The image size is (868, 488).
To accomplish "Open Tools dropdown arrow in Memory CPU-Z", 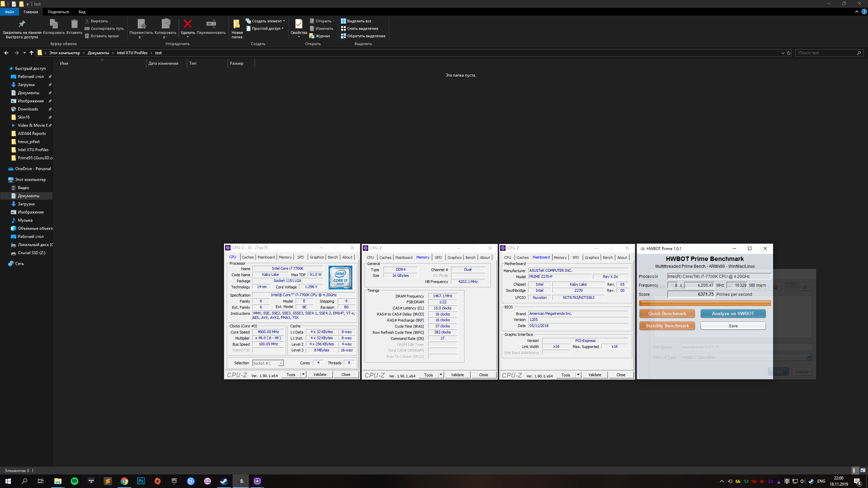I will tap(441, 375).
